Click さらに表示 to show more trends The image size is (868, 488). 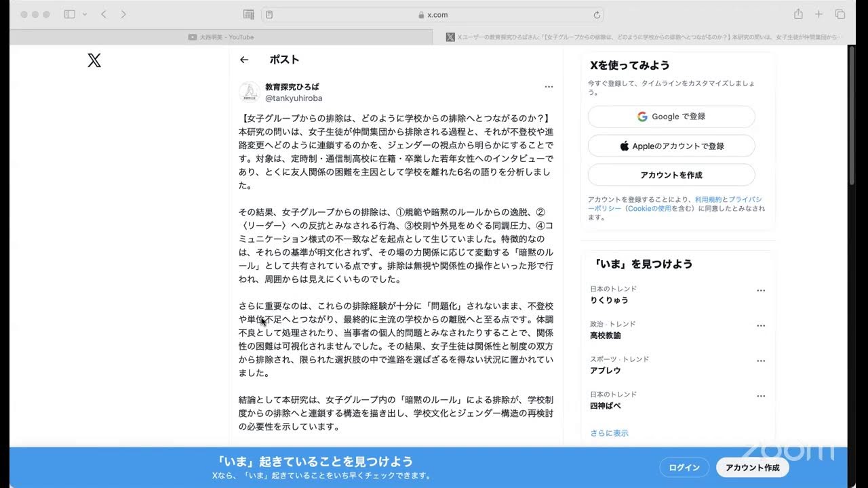point(609,433)
